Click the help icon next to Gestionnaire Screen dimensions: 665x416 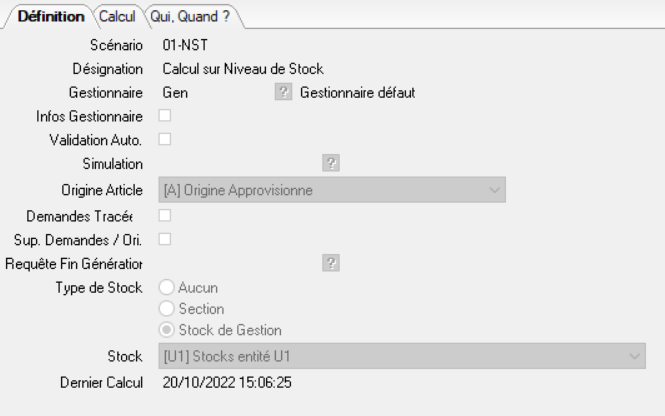[282, 93]
